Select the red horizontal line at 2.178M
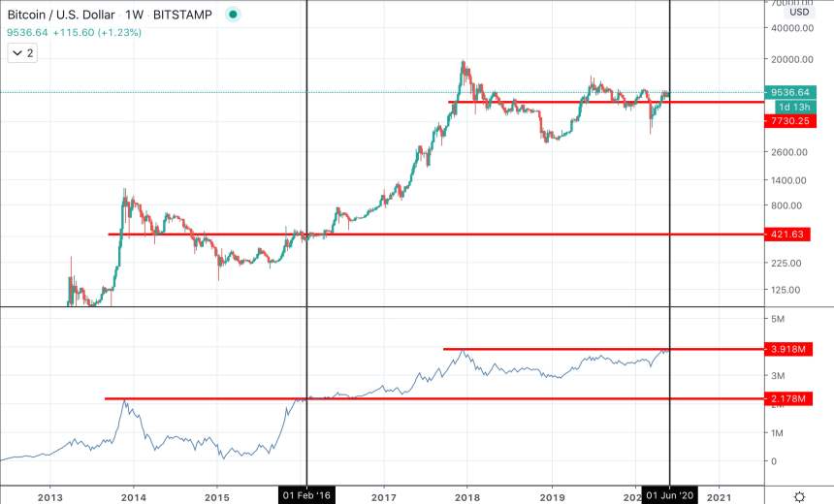Viewport: 834px width, 504px height. [434, 398]
